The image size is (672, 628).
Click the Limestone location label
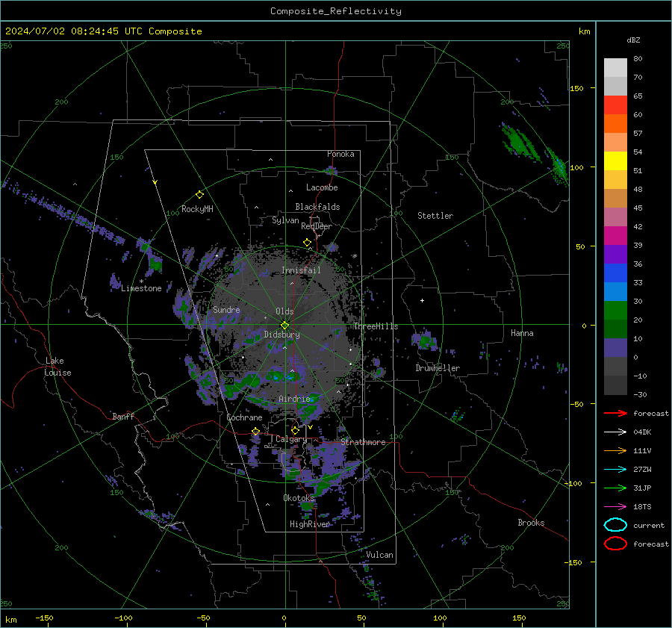pos(141,288)
